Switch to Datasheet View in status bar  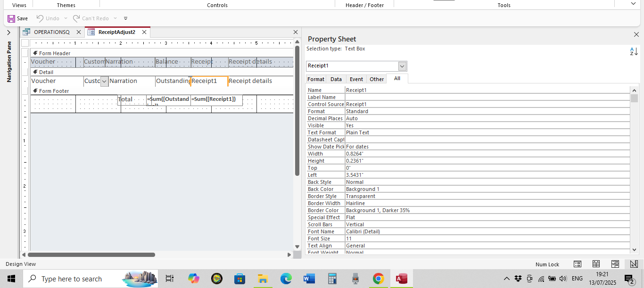click(x=596, y=264)
